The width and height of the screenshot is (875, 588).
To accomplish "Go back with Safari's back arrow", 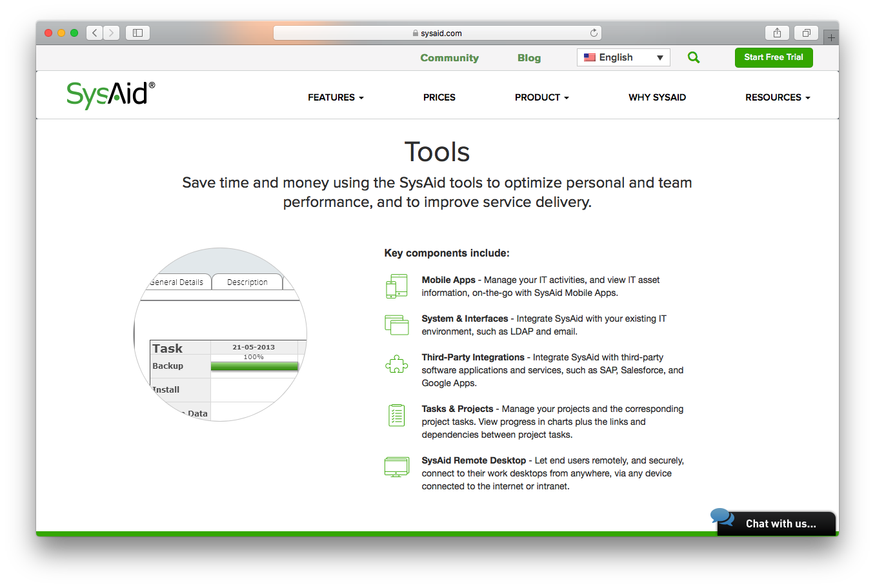I will pos(95,33).
